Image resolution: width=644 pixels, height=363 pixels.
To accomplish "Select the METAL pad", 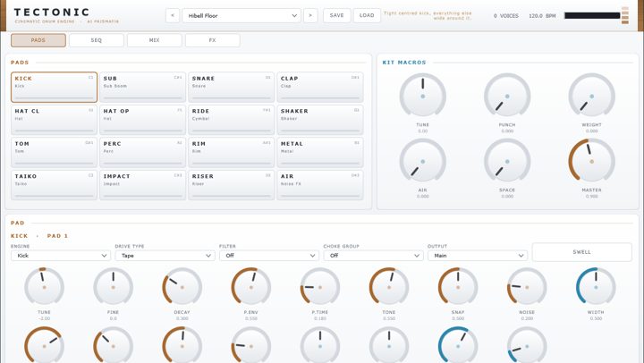I will coord(320,152).
